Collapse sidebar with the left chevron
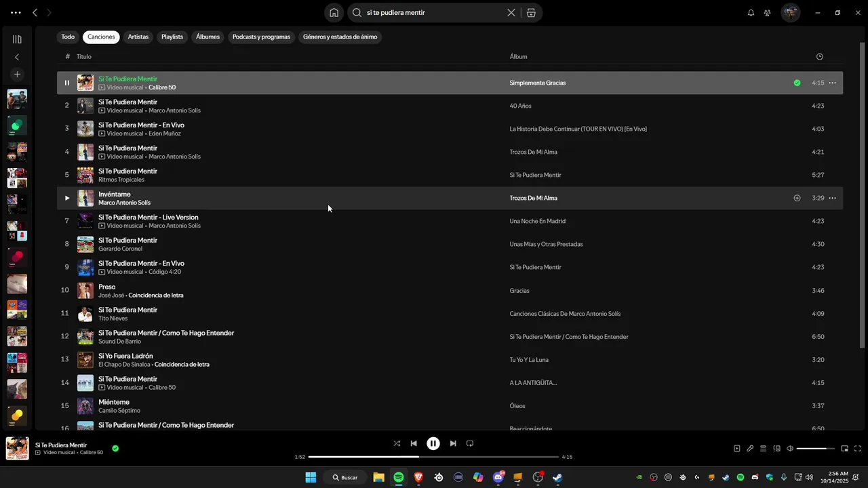Screen dimensions: 868x488 (x=17, y=57)
